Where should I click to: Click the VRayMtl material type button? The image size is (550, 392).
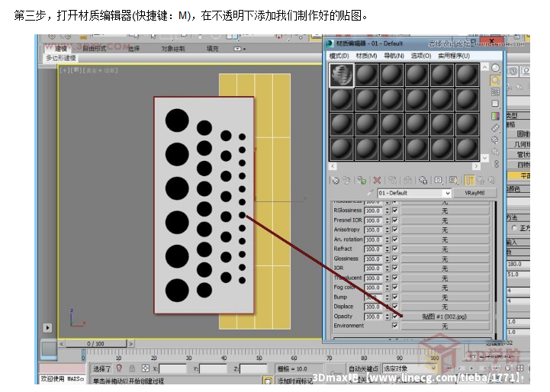coord(474,193)
